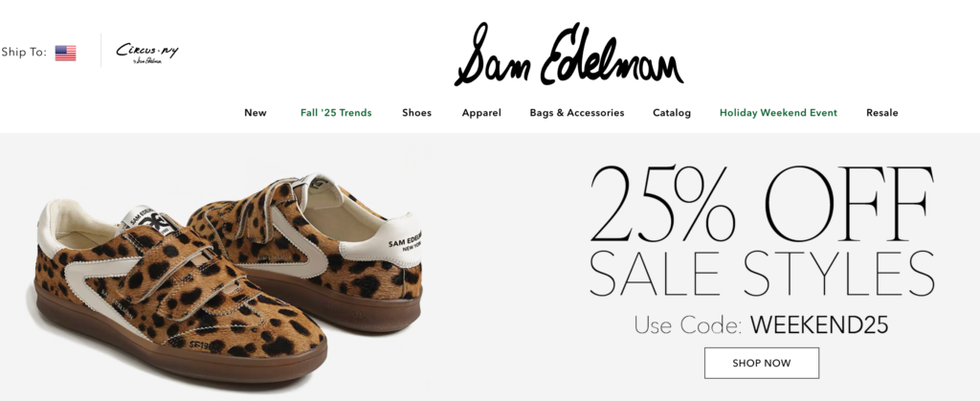
Task: Open the Holiday Weekend Event link
Action: tap(778, 113)
